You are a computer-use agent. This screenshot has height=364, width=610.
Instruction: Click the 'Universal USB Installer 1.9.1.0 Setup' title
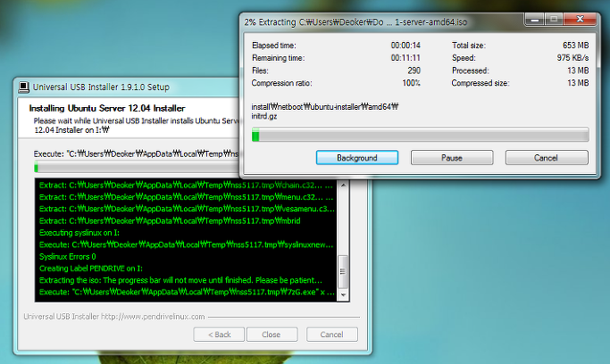click(x=101, y=87)
